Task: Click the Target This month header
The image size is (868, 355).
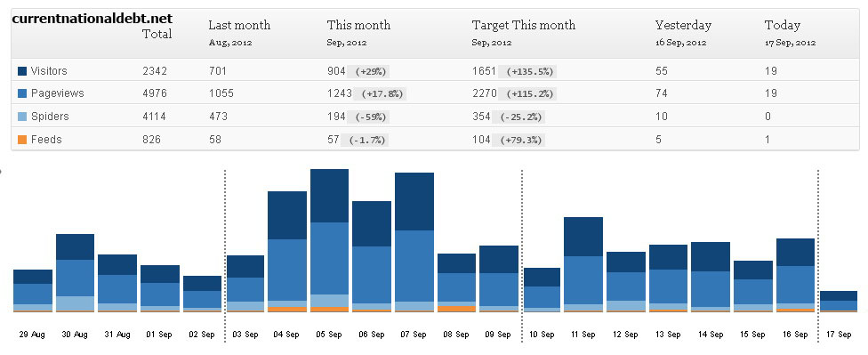Action: pyautogui.click(x=523, y=26)
